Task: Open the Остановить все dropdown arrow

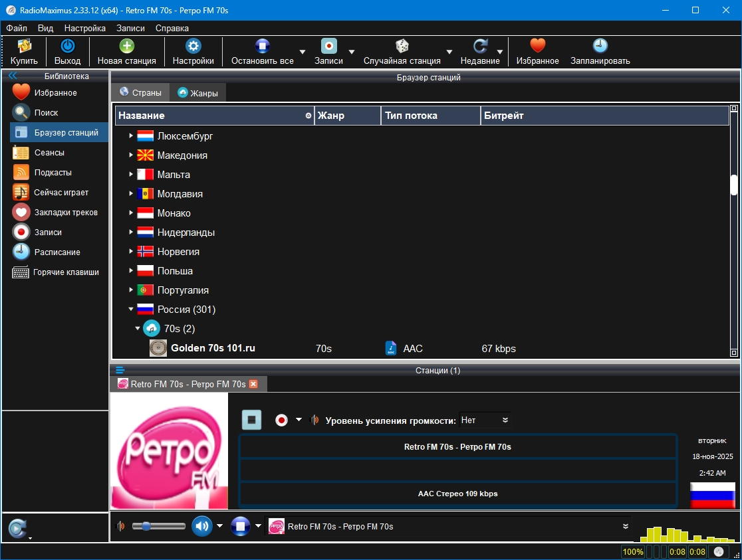Action: click(x=303, y=52)
